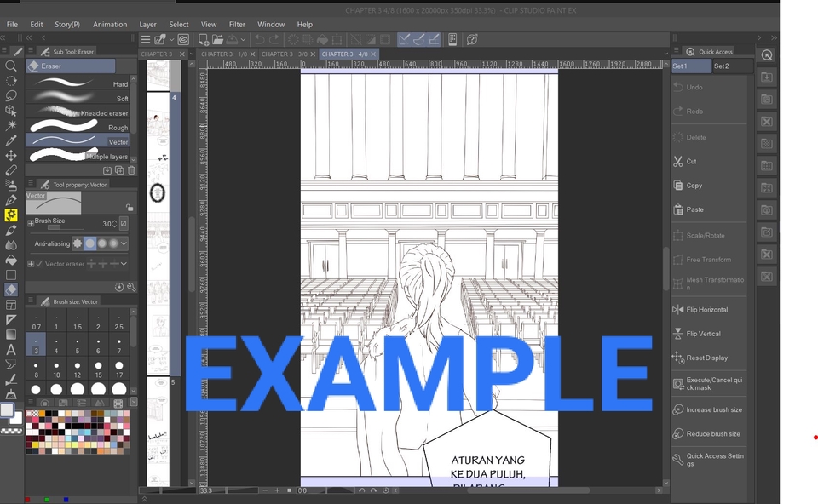Open the Story(P) menu
The height and width of the screenshot is (504, 818).
tap(67, 24)
